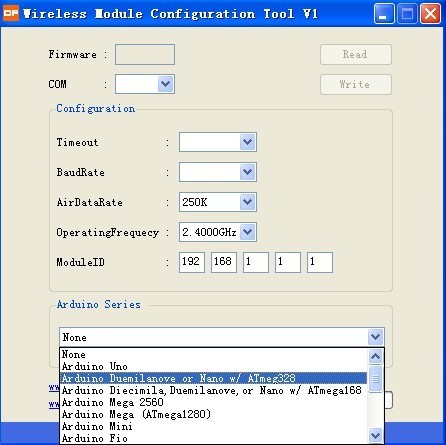Open the BaudRate dropdown arrow
Viewport: 446px width, 445px height.
pyautogui.click(x=247, y=172)
